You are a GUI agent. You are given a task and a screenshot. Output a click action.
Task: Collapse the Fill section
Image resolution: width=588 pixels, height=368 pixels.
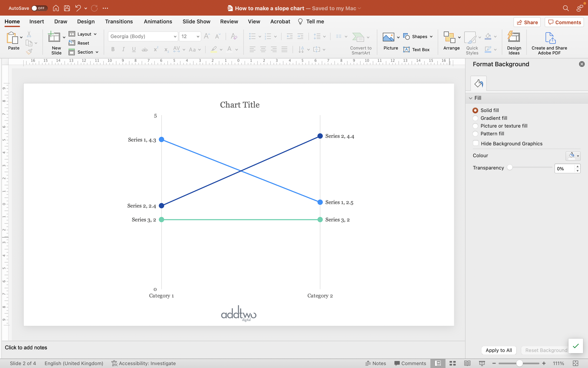(471, 98)
